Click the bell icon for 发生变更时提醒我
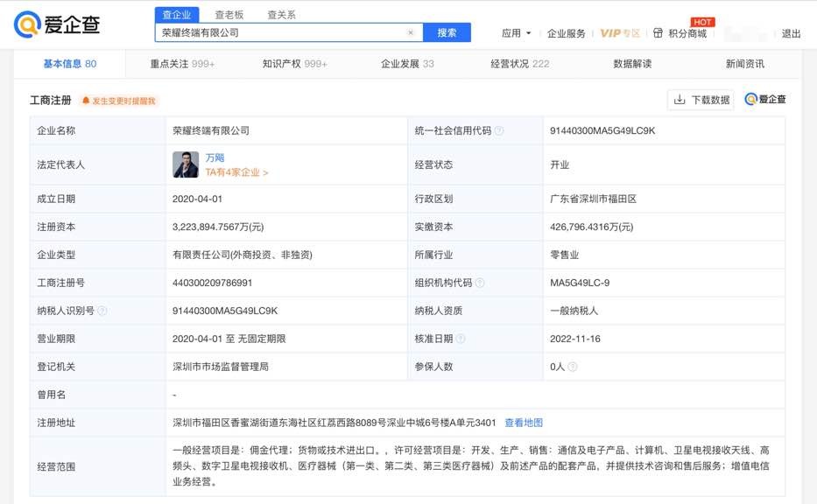The image size is (817, 504). pos(86,101)
